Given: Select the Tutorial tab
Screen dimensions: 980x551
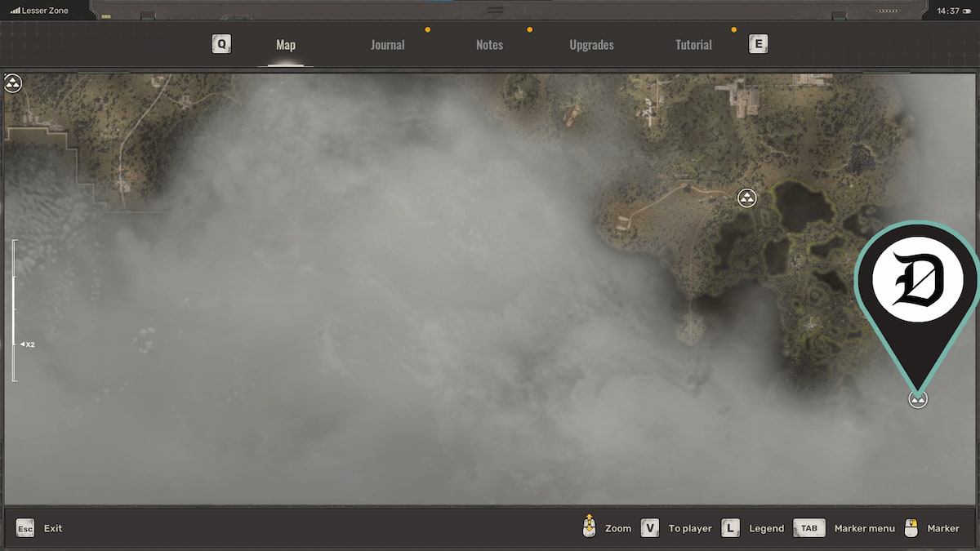Looking at the screenshot, I should (693, 45).
